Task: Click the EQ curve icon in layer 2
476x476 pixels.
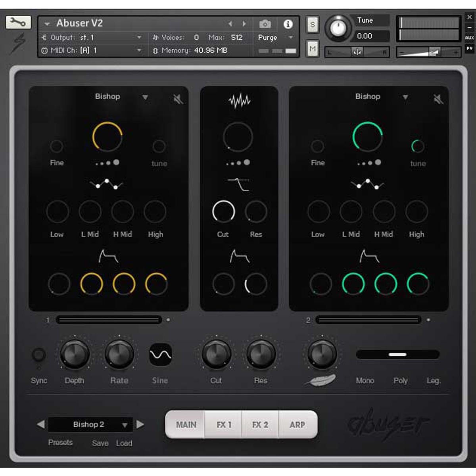Action: coord(367,184)
